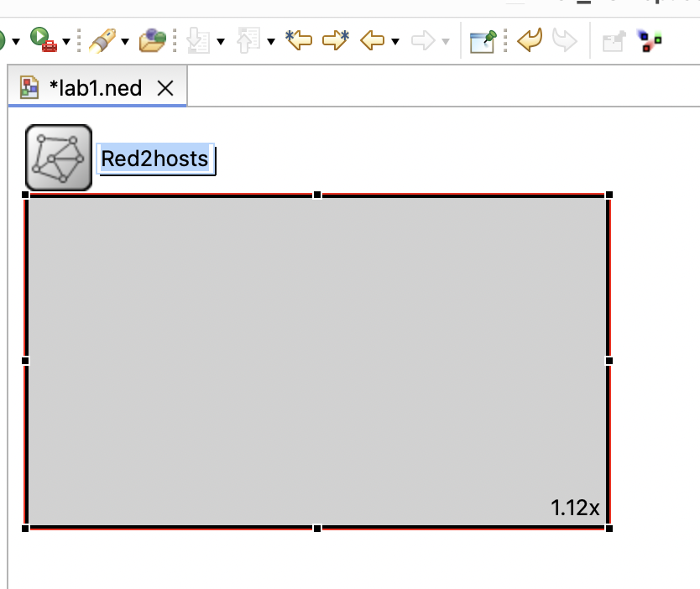Click the Run External Tools icon

click(44, 40)
